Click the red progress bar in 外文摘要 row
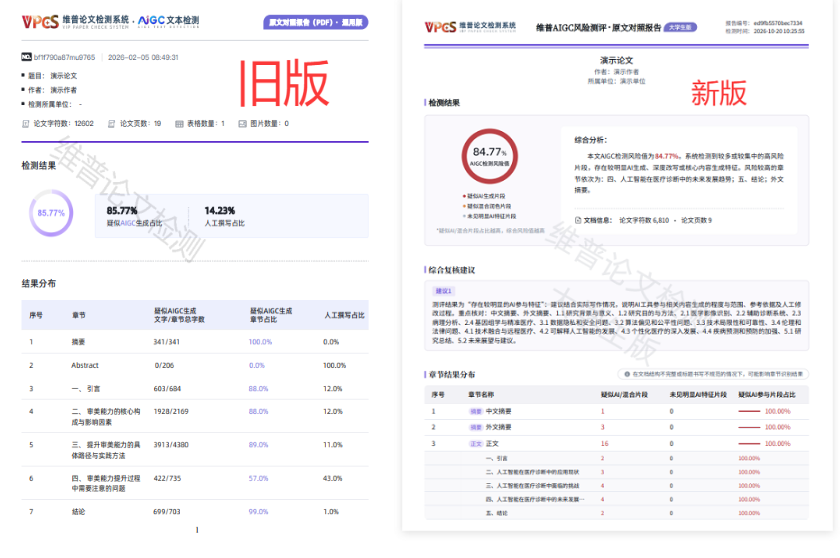Image resolution: width=840 pixels, height=558 pixels. pyautogui.click(x=749, y=427)
